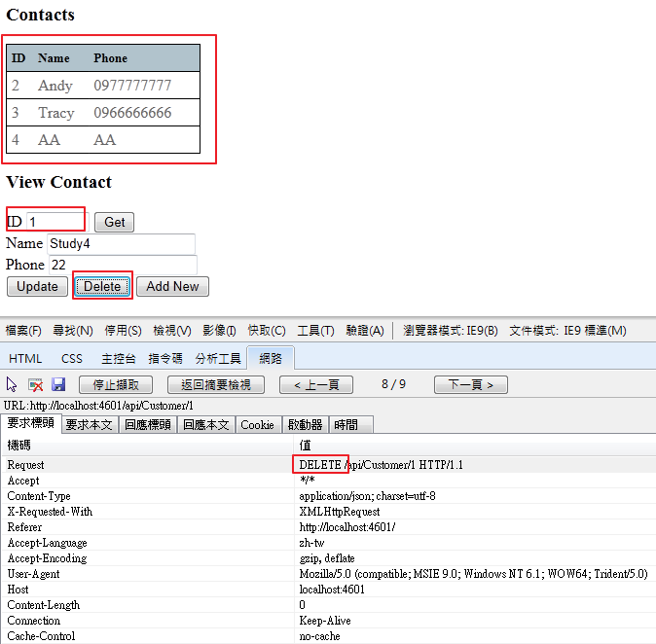
Task: Select the Accept-Language header row
Action: point(328,543)
